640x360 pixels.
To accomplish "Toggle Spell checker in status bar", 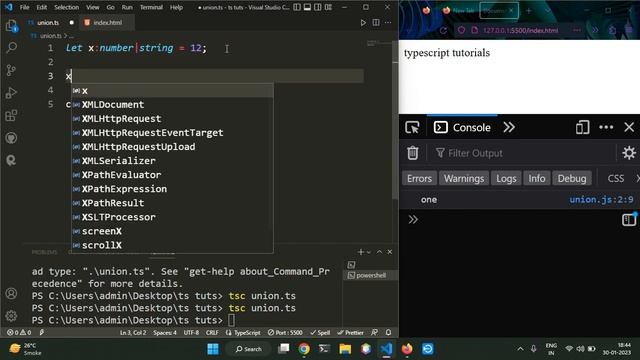I will [x=320, y=333].
